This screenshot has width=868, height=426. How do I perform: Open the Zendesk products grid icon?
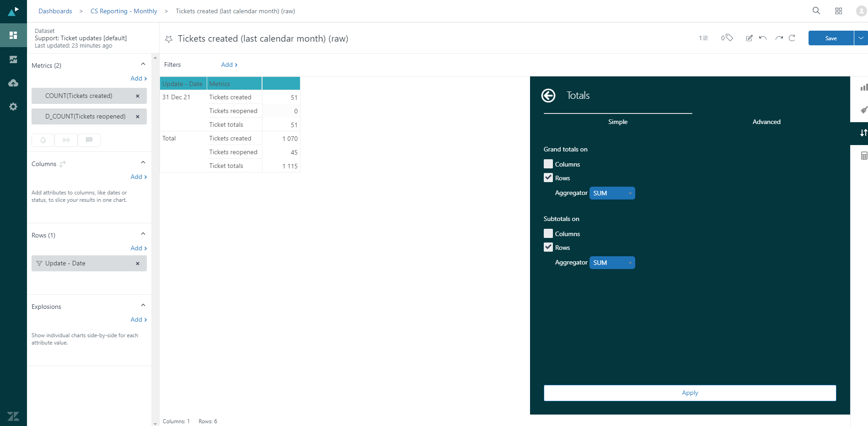(838, 11)
